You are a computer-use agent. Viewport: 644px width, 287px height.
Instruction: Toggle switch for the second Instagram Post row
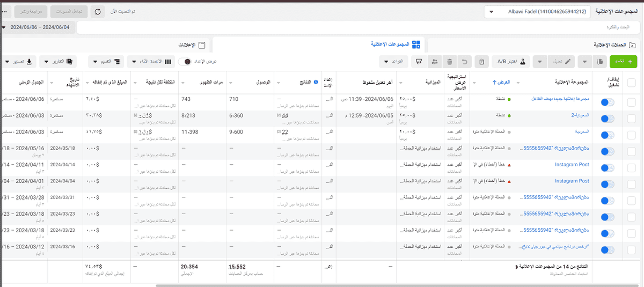[x=608, y=185]
